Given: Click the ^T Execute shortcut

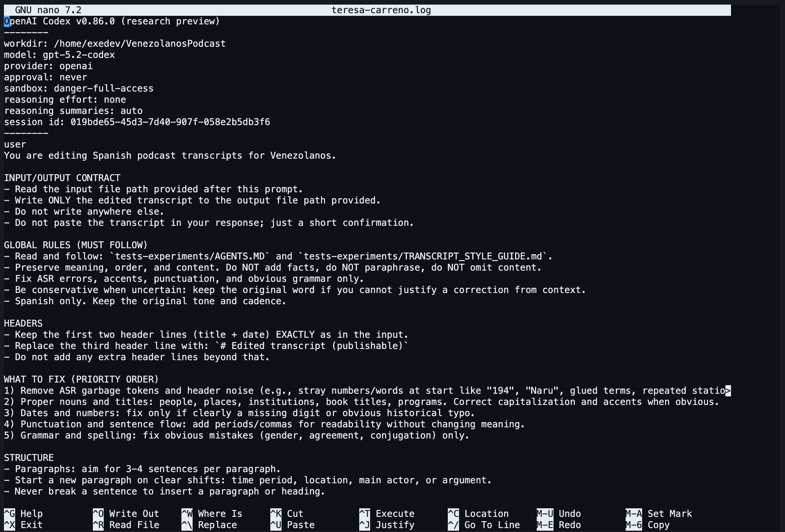Looking at the screenshot, I should click(387, 514).
